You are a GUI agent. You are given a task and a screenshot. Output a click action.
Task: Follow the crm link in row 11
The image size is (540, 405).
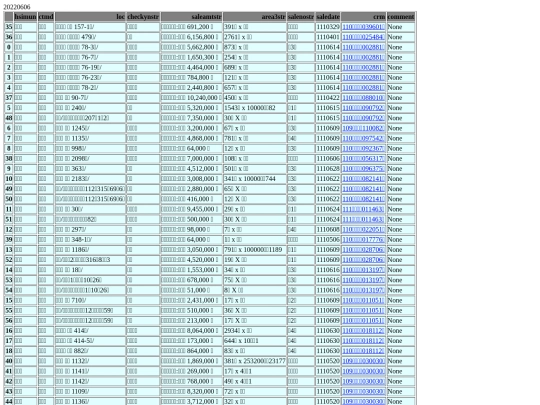(363, 209)
